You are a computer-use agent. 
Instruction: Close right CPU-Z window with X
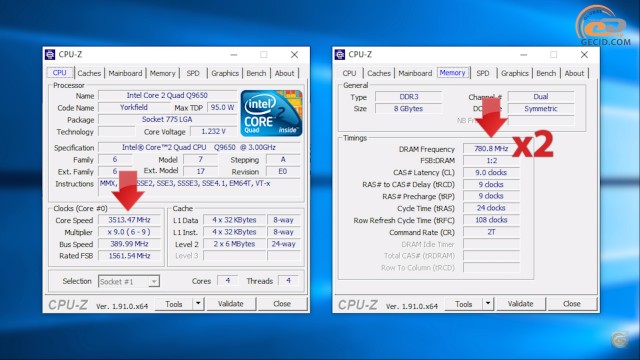pos(584,54)
